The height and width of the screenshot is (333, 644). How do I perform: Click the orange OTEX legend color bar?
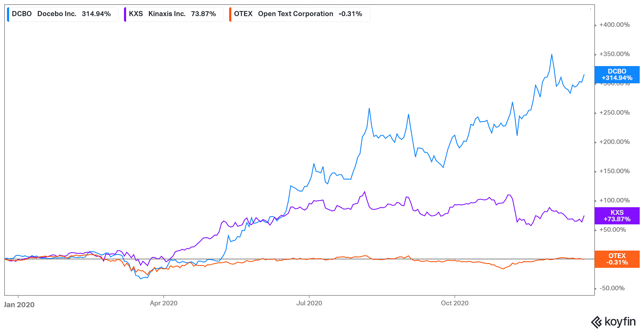point(230,14)
